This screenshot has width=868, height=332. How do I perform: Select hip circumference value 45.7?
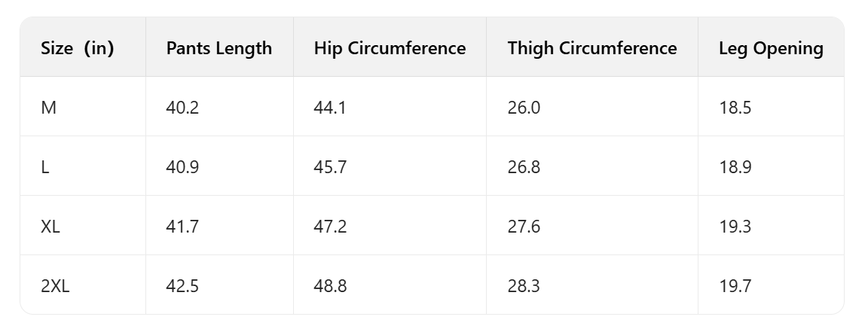tap(330, 167)
